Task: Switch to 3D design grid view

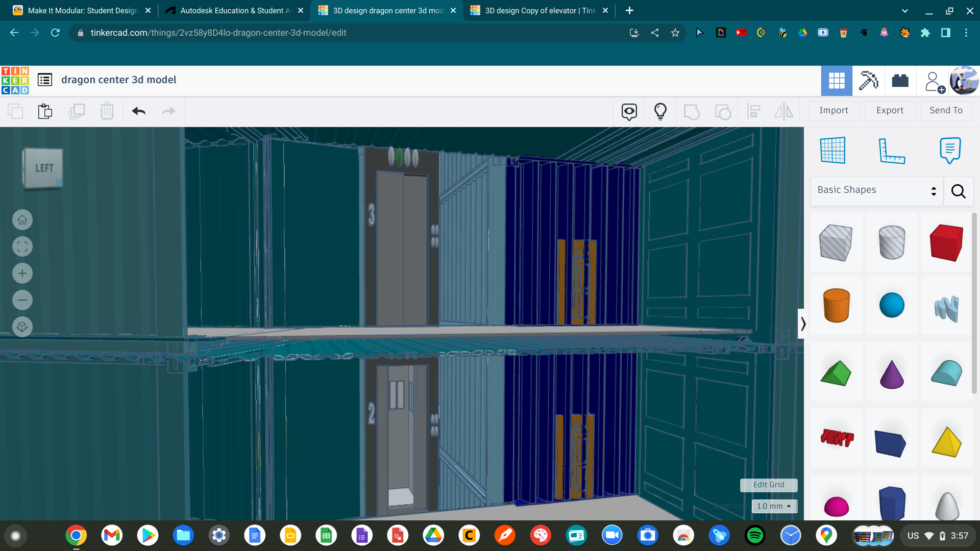Action: point(837,81)
